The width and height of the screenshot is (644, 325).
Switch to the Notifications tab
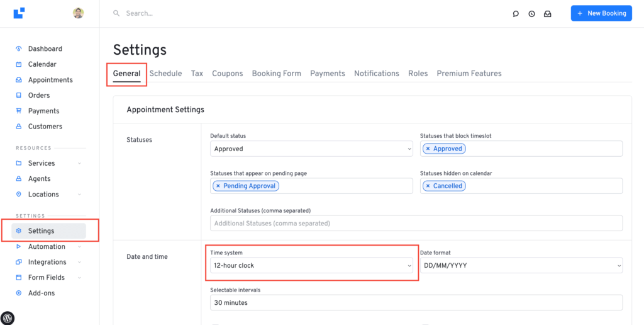(x=376, y=74)
